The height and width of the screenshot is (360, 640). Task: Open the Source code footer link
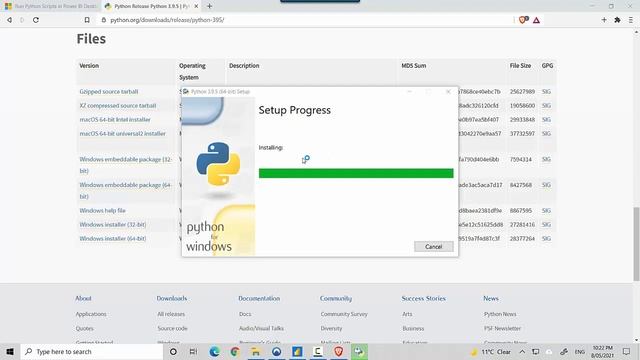[x=173, y=328]
